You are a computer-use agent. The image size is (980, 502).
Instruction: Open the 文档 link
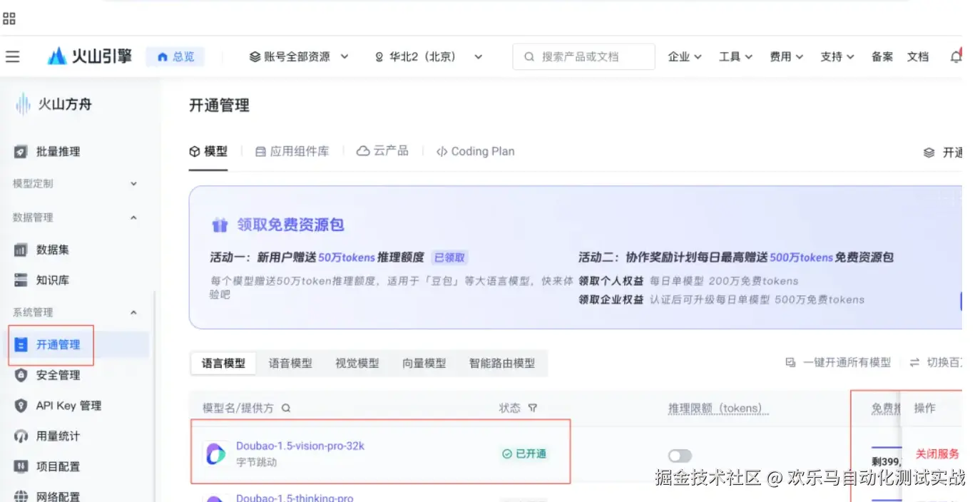[x=918, y=56]
